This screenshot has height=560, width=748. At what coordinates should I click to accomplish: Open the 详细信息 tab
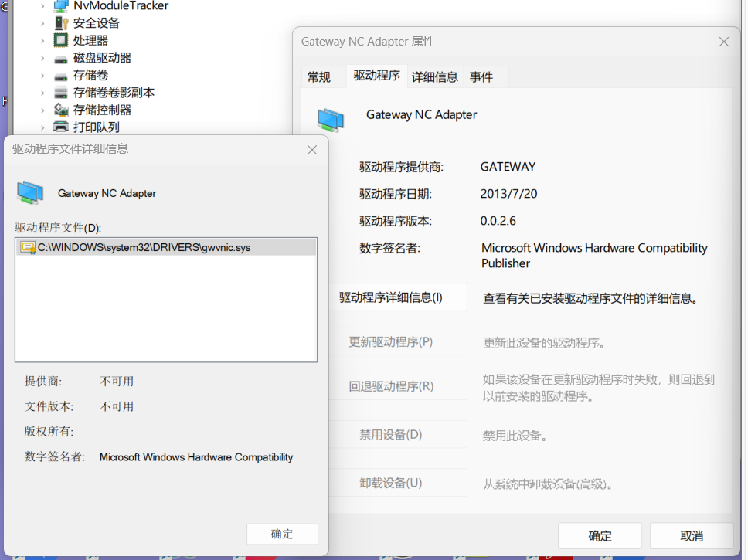(434, 76)
